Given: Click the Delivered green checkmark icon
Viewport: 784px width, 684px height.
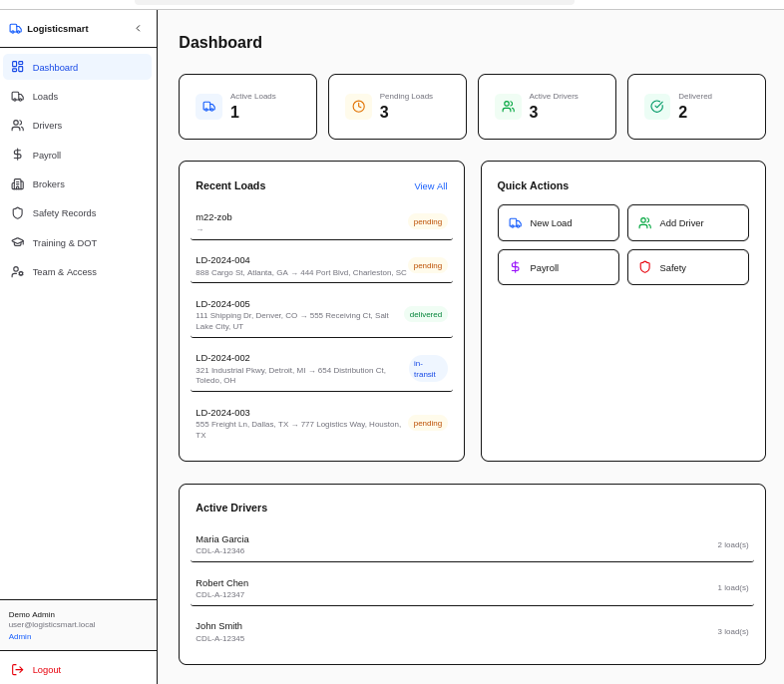Looking at the screenshot, I should pyautogui.click(x=657, y=107).
